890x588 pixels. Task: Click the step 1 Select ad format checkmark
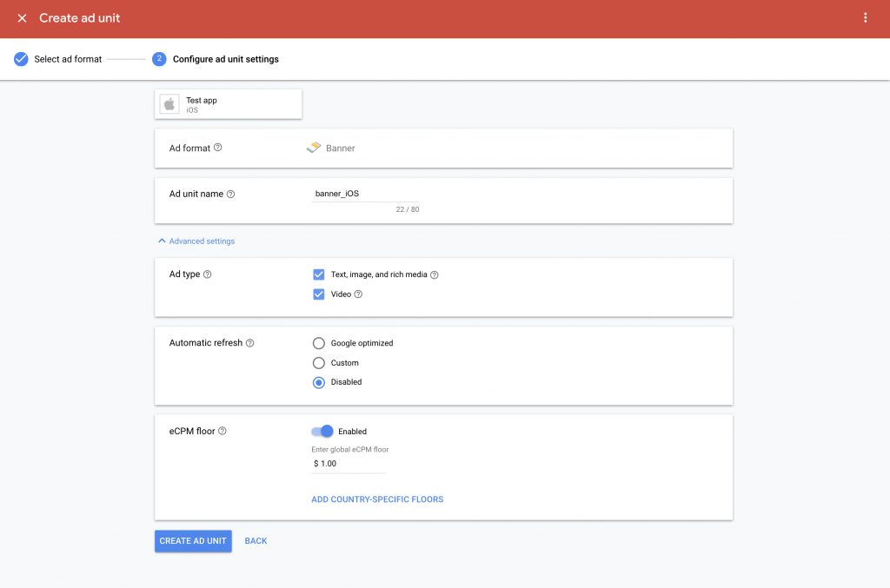tap(20, 59)
